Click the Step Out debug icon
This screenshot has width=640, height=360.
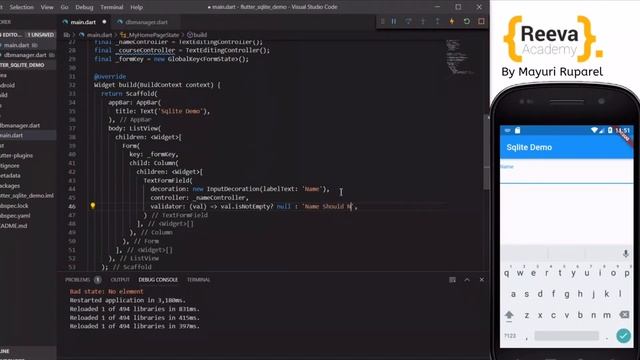pos(437,21)
